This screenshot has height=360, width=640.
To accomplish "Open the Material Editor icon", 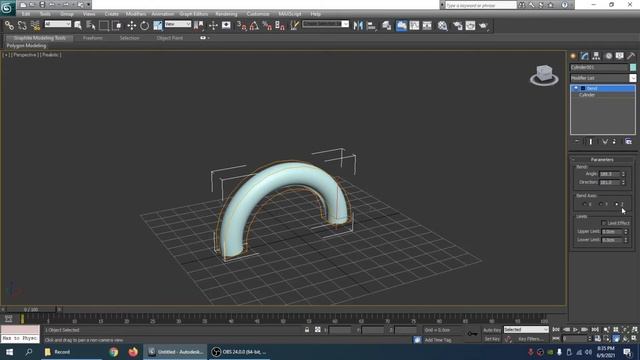I will coord(442,26).
